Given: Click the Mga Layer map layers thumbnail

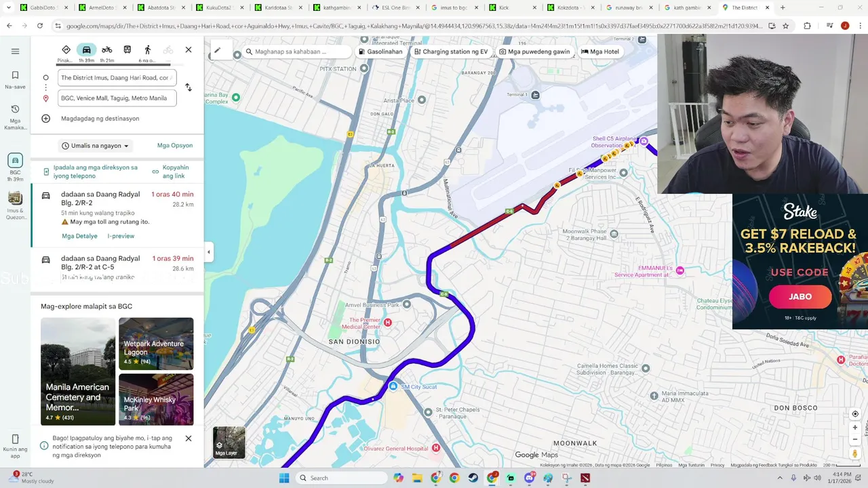Looking at the screenshot, I should point(229,443).
